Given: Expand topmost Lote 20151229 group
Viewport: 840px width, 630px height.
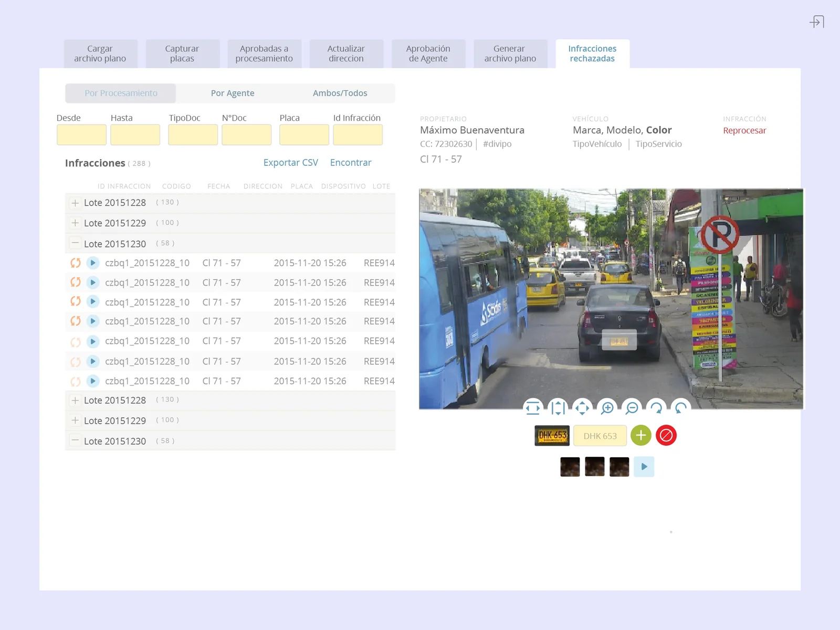Looking at the screenshot, I should 75,223.
